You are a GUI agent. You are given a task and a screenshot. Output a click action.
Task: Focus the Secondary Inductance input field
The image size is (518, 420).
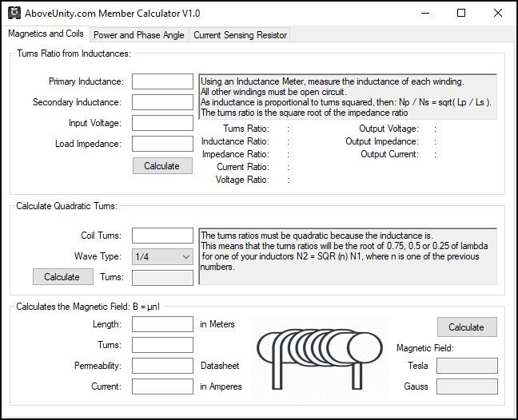click(x=162, y=102)
